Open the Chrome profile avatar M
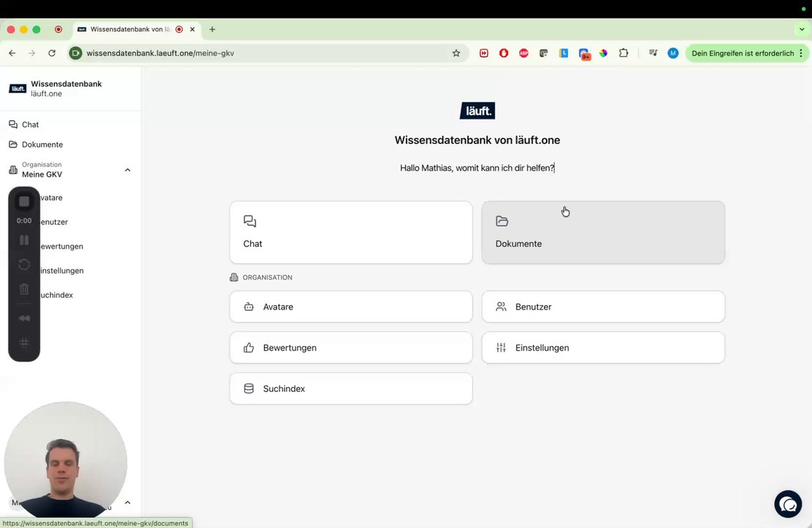The width and height of the screenshot is (812, 528). [x=673, y=53]
